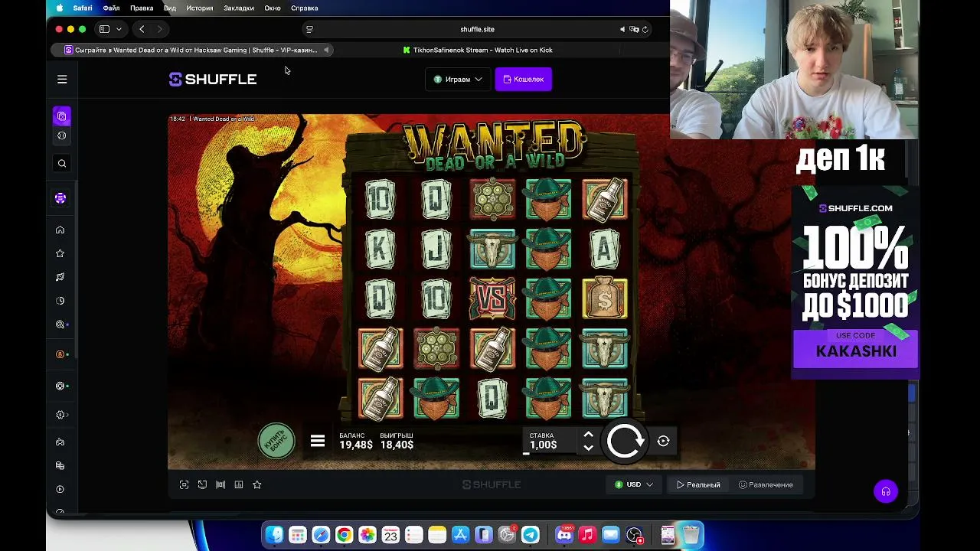The image size is (980, 551).
Task: Click the rocket icon in sidebar
Action: (x=60, y=277)
